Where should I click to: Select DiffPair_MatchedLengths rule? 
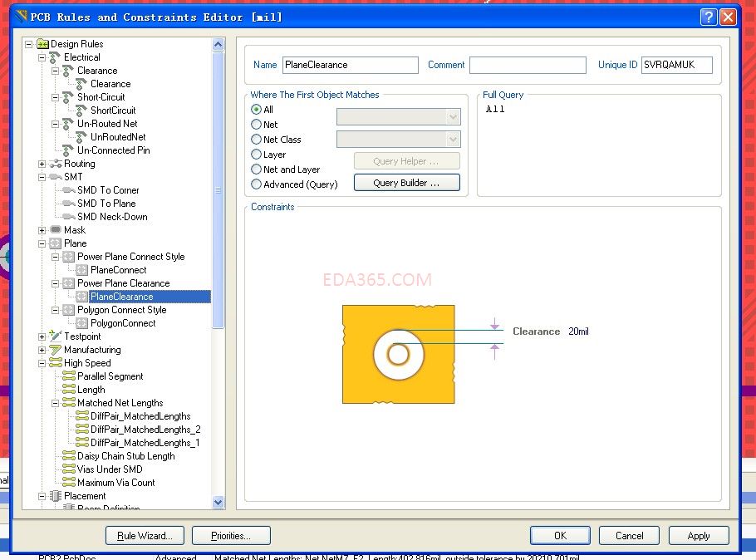[140, 416]
